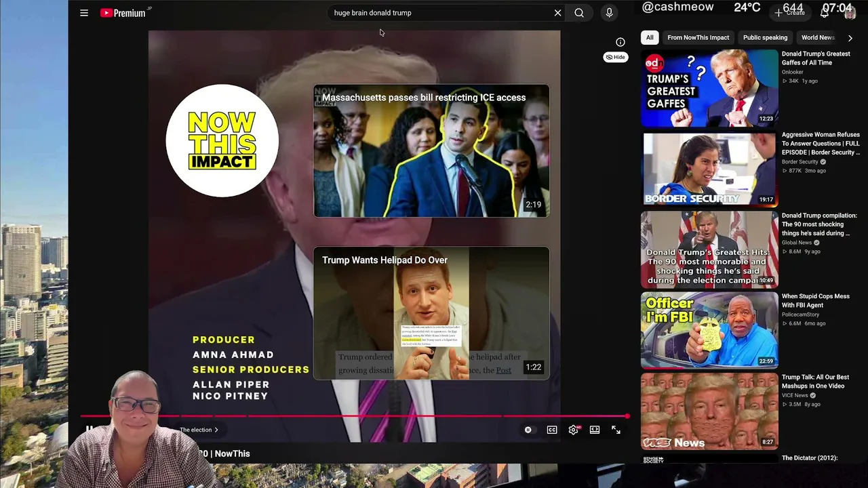Filter by Public speaking chip

tap(765, 37)
